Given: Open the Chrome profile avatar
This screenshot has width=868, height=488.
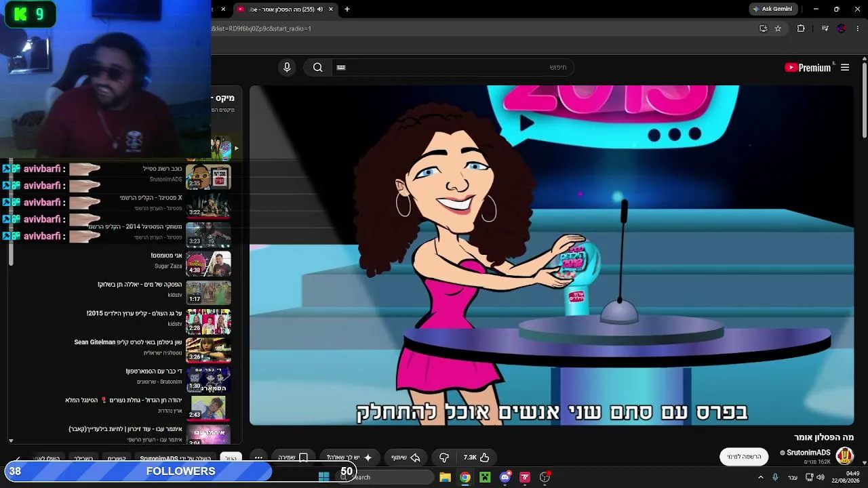Looking at the screenshot, I should pos(842,28).
